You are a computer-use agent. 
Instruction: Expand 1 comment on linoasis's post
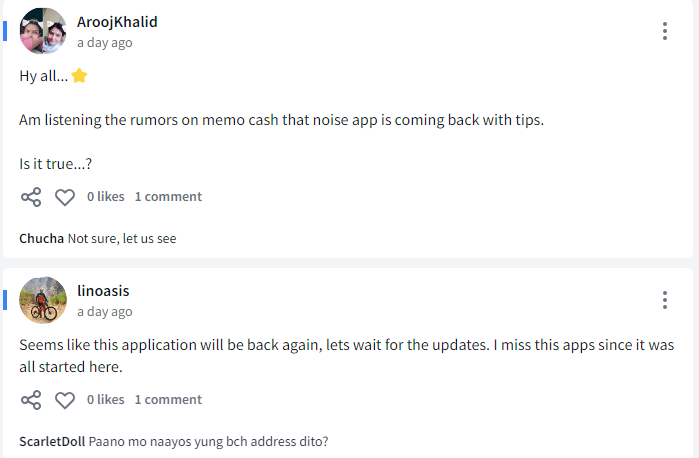pos(169,400)
